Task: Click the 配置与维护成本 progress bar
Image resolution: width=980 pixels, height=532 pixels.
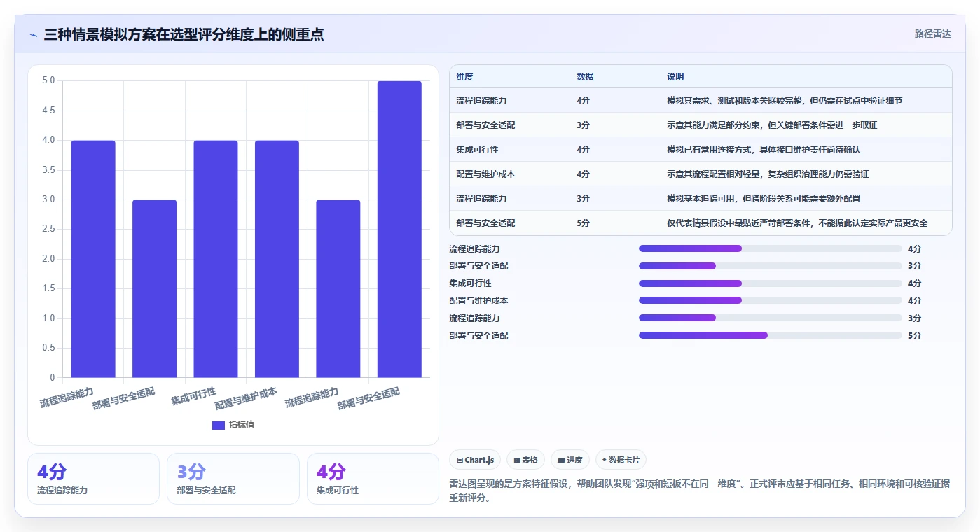Action: point(771,301)
